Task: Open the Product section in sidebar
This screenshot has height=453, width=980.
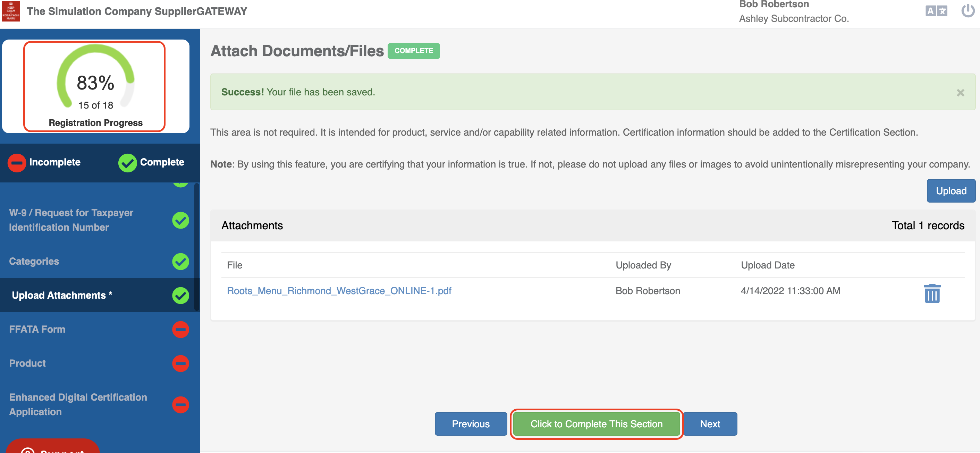Action: [27, 363]
